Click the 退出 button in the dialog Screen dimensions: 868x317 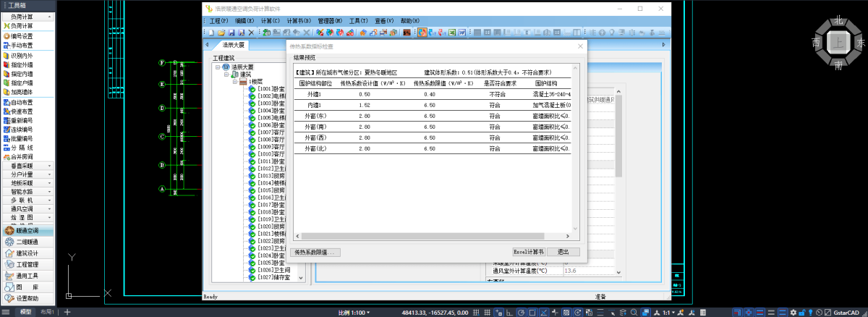tap(563, 252)
